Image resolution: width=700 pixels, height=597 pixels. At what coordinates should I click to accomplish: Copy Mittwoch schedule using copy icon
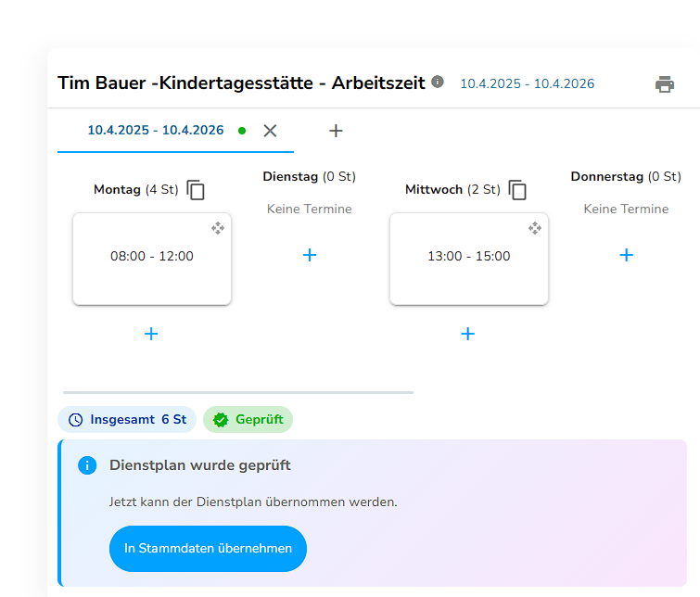[517, 190]
